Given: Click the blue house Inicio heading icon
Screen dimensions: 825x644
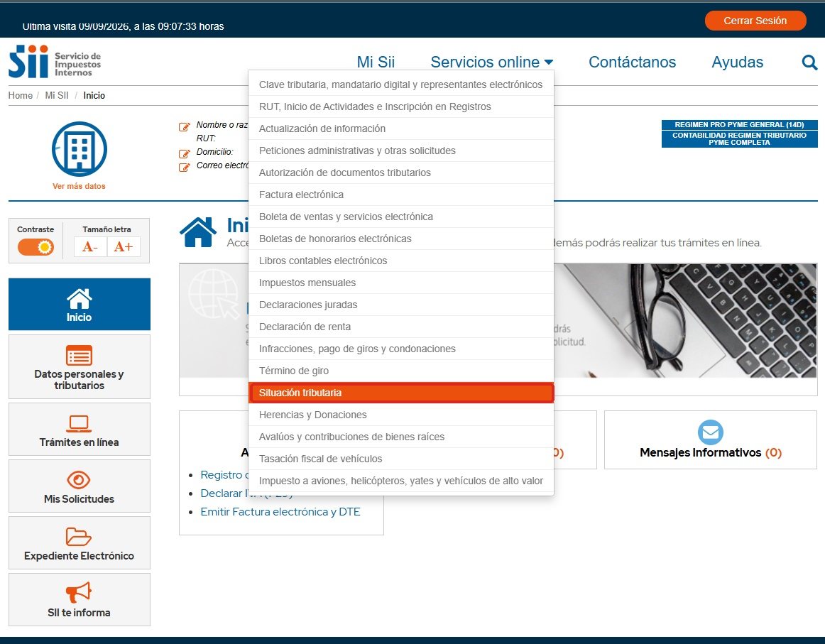Looking at the screenshot, I should click(x=198, y=232).
